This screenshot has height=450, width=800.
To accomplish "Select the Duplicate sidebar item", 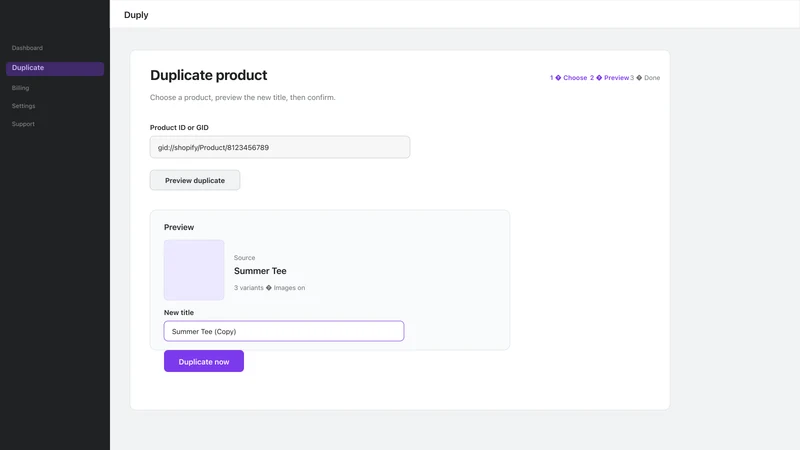I will pyautogui.click(x=55, y=68).
